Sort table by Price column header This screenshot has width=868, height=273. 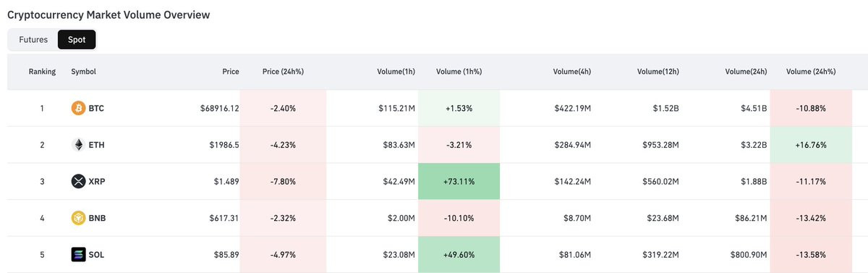[x=231, y=72]
